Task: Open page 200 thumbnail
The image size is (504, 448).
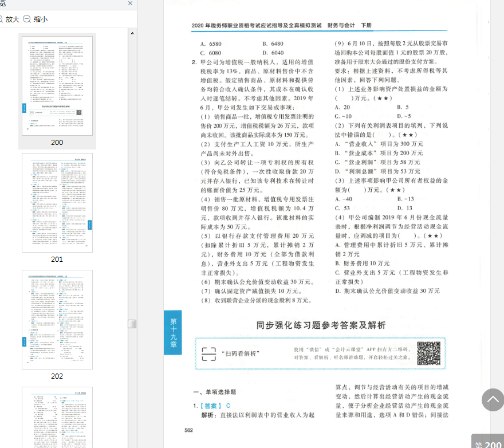Action: pyautogui.click(x=57, y=85)
